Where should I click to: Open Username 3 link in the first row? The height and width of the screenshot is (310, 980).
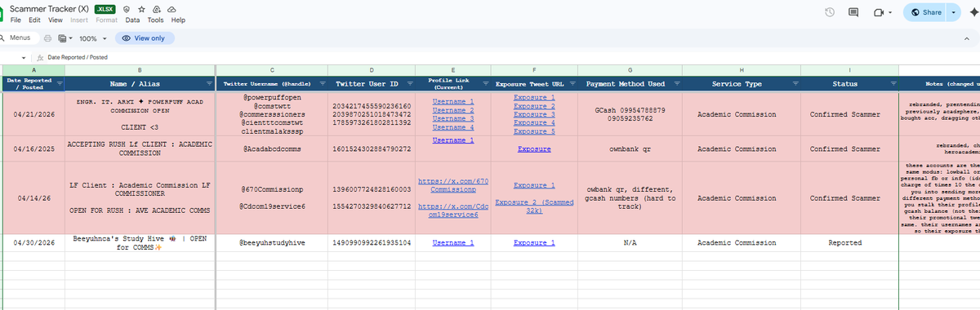pyautogui.click(x=453, y=119)
